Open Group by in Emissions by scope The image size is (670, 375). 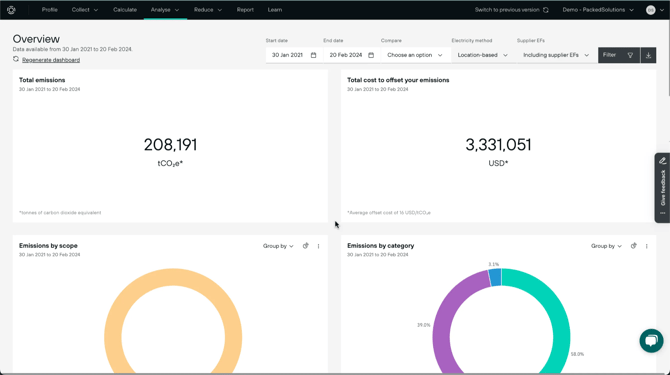click(x=278, y=246)
